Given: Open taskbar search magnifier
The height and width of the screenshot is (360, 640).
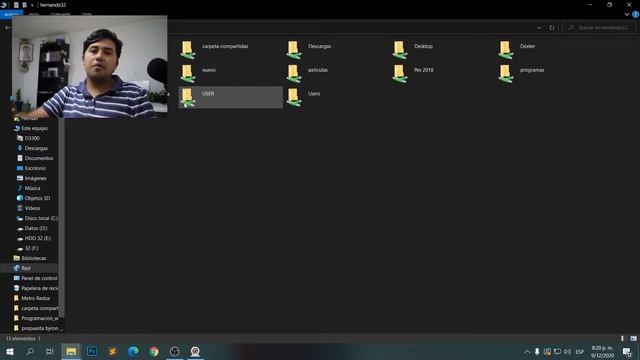Looking at the screenshot, I should (30, 351).
